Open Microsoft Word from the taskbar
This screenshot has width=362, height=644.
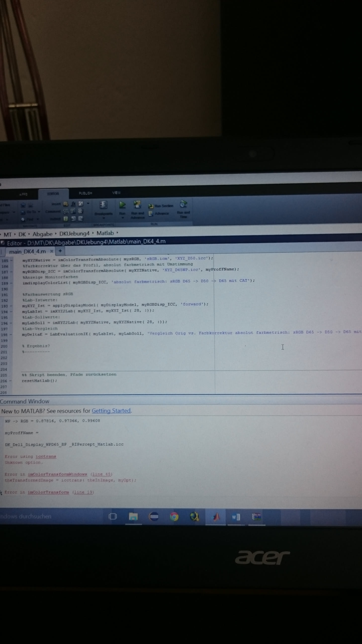[x=236, y=517]
